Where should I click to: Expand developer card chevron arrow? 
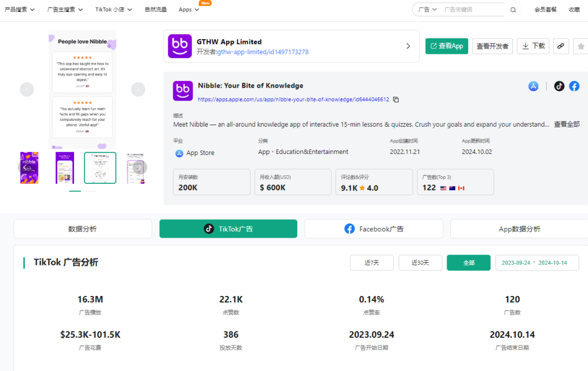click(x=408, y=46)
